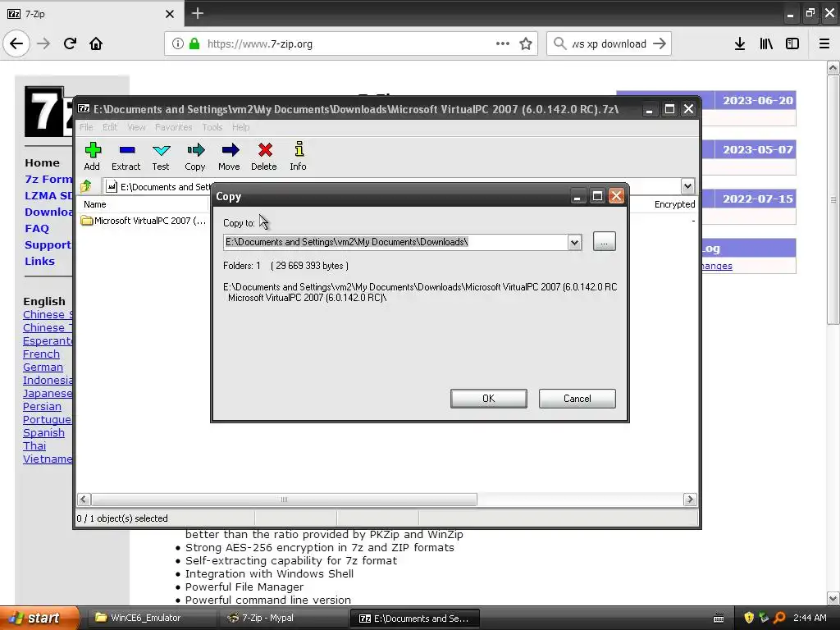Toggle the browser sidebar icon
The height and width of the screenshot is (630, 840).
point(792,43)
